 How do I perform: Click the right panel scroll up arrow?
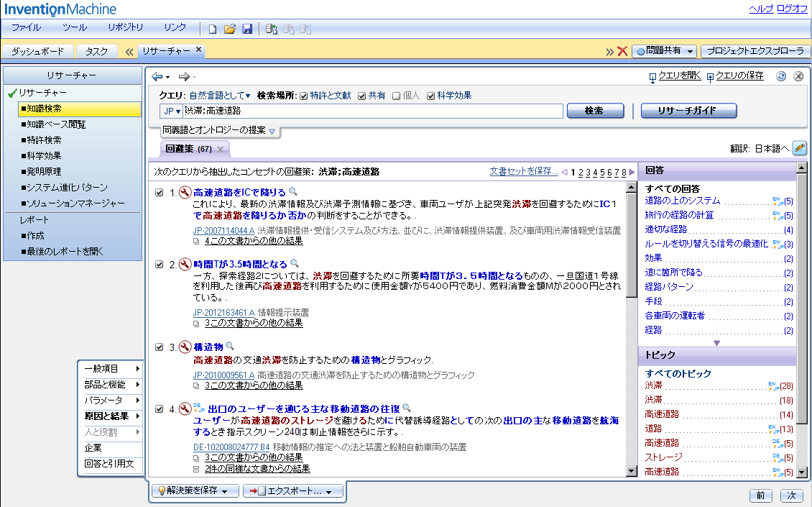click(802, 168)
